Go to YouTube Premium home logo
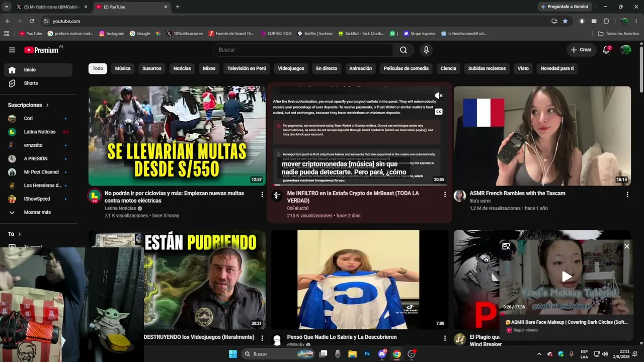This screenshot has height=362, width=644. [41, 50]
